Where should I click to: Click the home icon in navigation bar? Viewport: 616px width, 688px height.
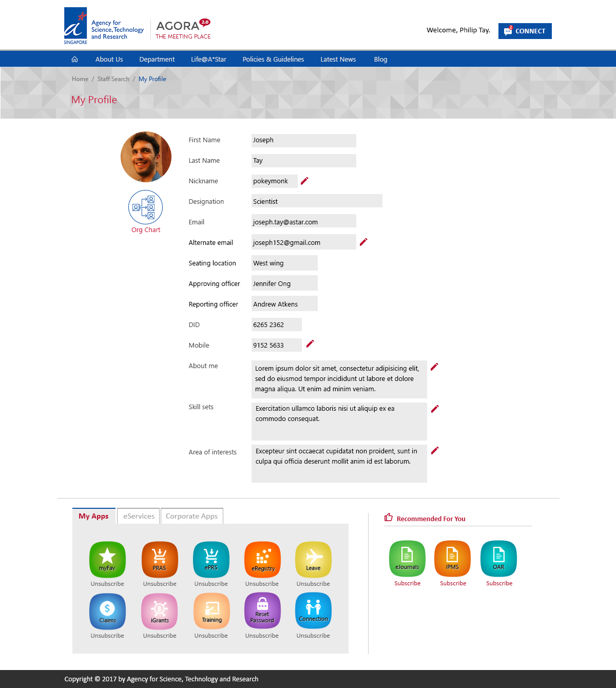tap(75, 60)
